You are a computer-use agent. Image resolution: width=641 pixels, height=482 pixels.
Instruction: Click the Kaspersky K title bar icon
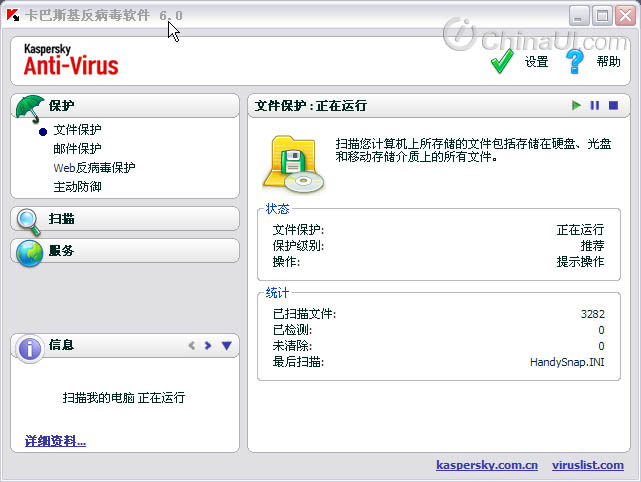(13, 15)
